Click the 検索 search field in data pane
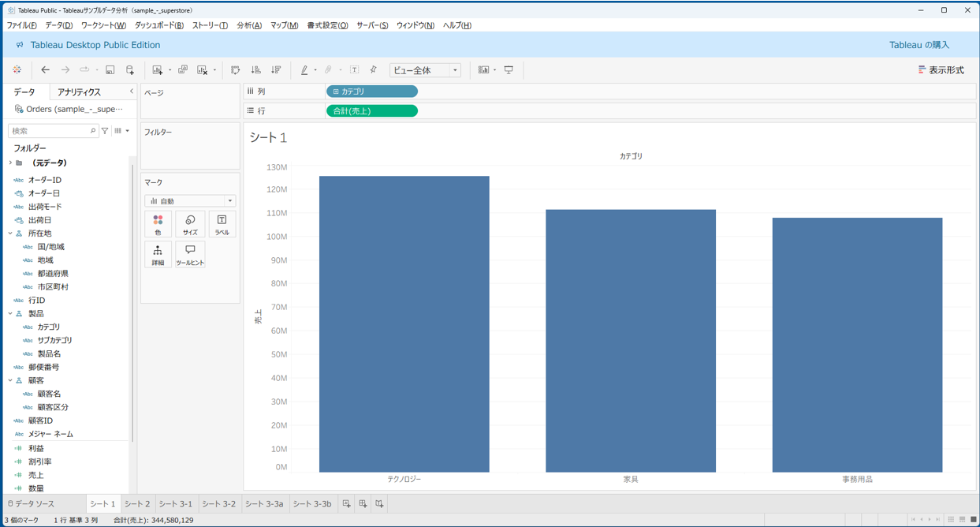The height and width of the screenshot is (527, 980). click(x=49, y=131)
